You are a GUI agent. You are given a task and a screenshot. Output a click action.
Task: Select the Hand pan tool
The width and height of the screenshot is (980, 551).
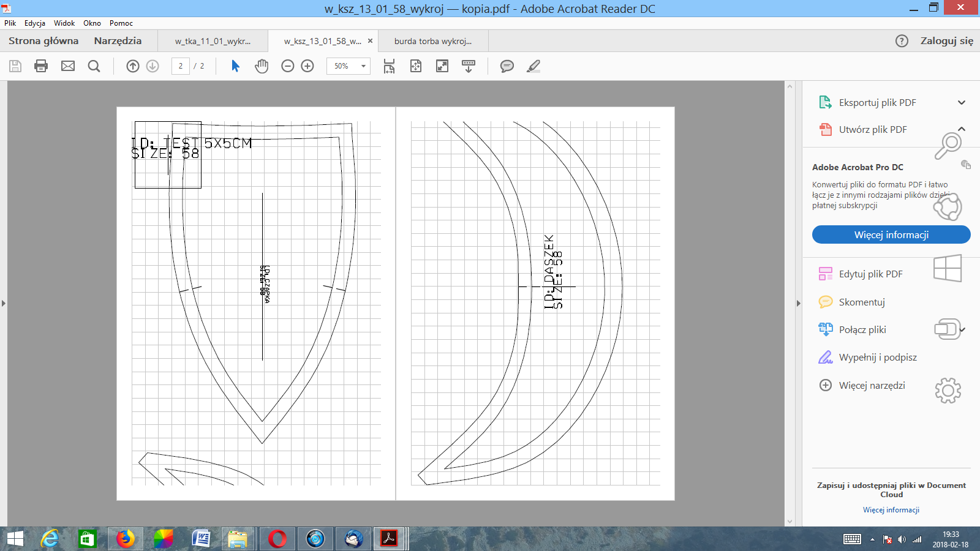262,66
